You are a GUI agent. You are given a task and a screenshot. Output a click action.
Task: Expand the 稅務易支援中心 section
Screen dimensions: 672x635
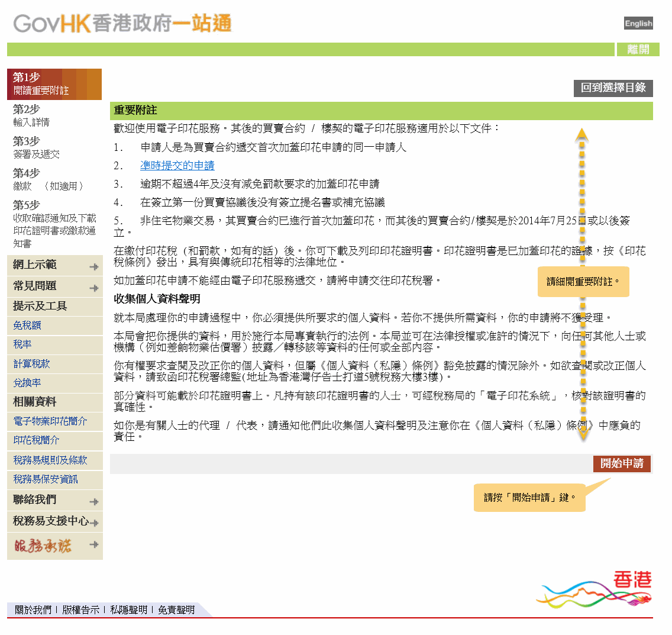tap(47, 522)
